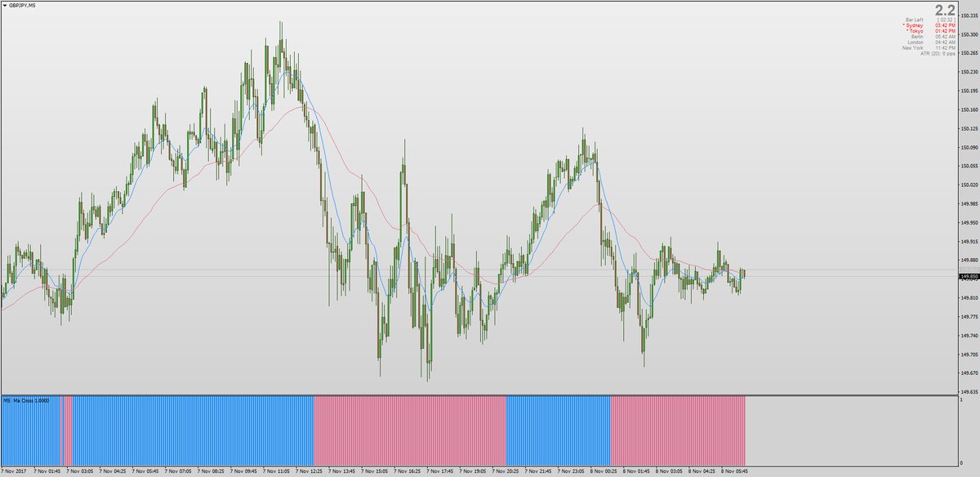The height and width of the screenshot is (477, 980).
Task: Click the 7 Nov 03:05 time axis label
Action: tap(80, 471)
